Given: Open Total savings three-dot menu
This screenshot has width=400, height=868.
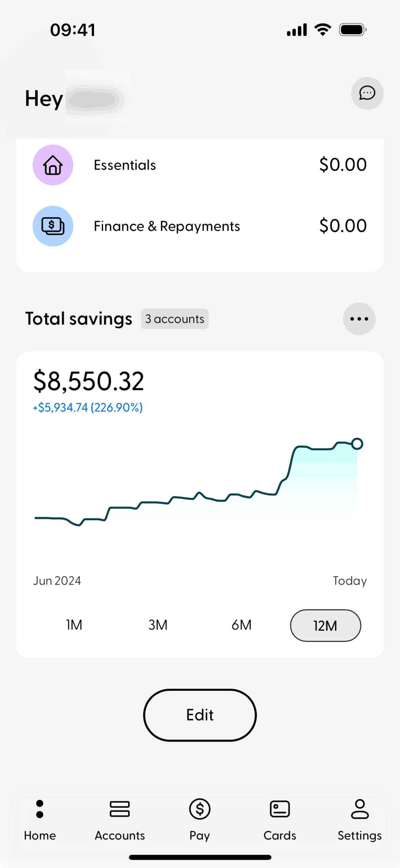Looking at the screenshot, I should pos(359,319).
